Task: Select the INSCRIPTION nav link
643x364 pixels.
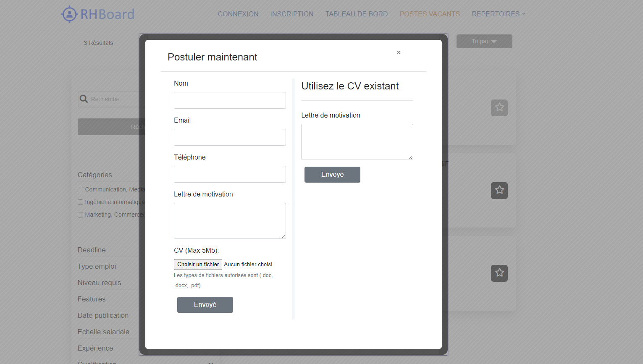Action: (x=292, y=14)
